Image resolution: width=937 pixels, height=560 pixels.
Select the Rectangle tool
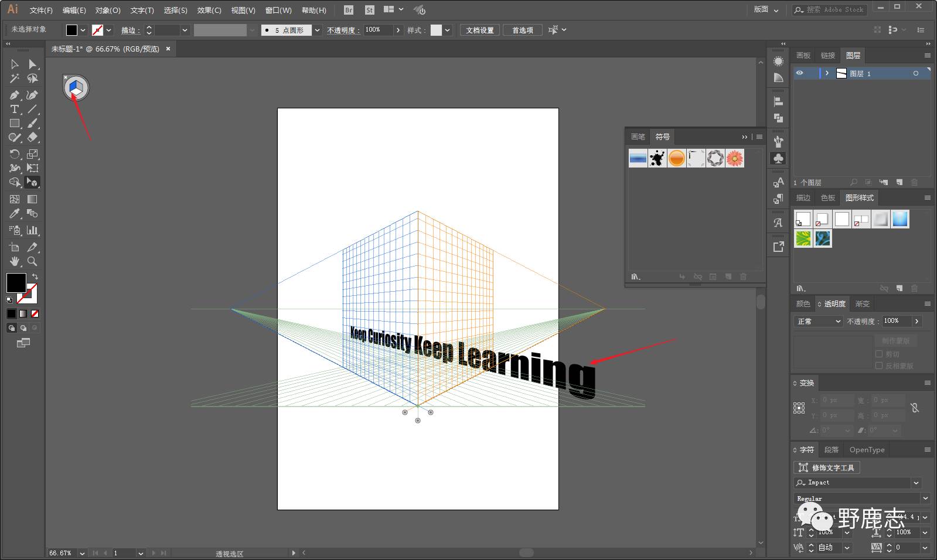coord(15,124)
